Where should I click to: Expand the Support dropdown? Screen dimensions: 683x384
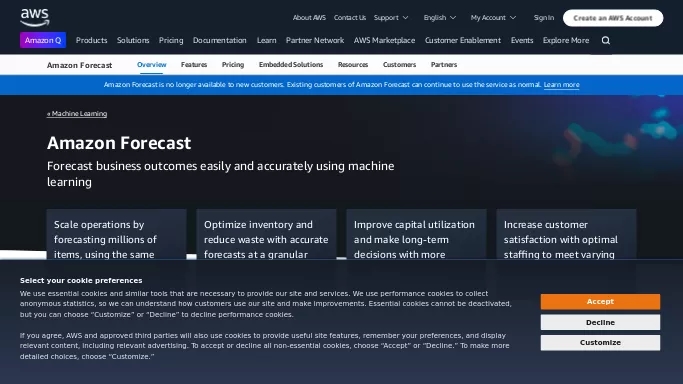point(391,18)
